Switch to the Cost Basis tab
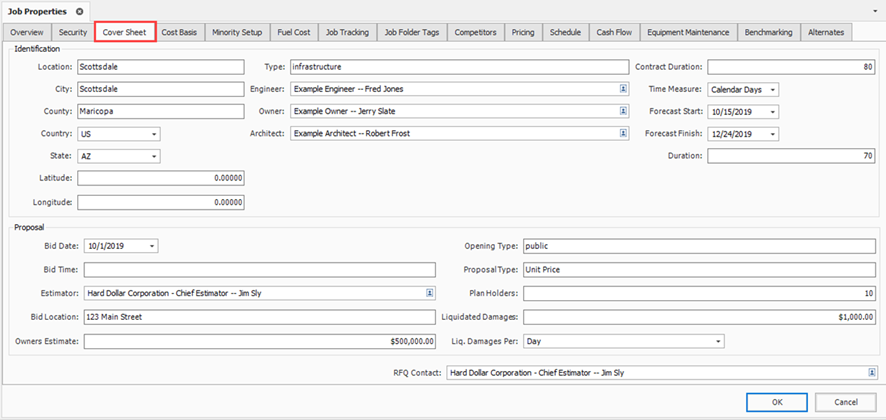 pyautogui.click(x=181, y=32)
